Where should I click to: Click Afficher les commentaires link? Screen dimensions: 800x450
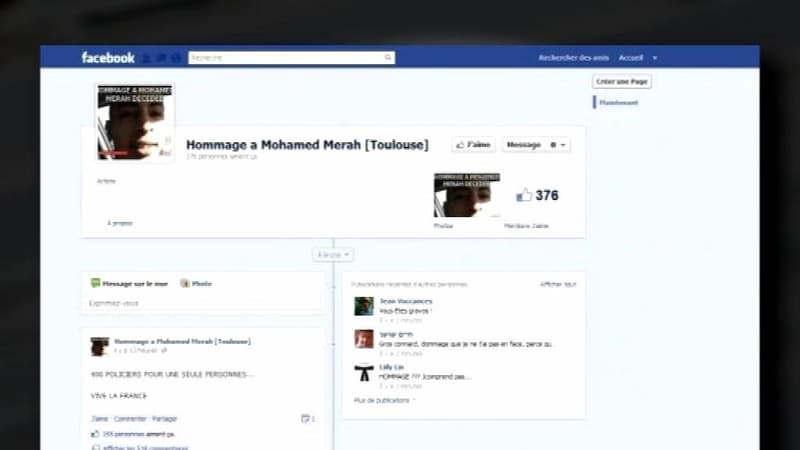click(145, 448)
